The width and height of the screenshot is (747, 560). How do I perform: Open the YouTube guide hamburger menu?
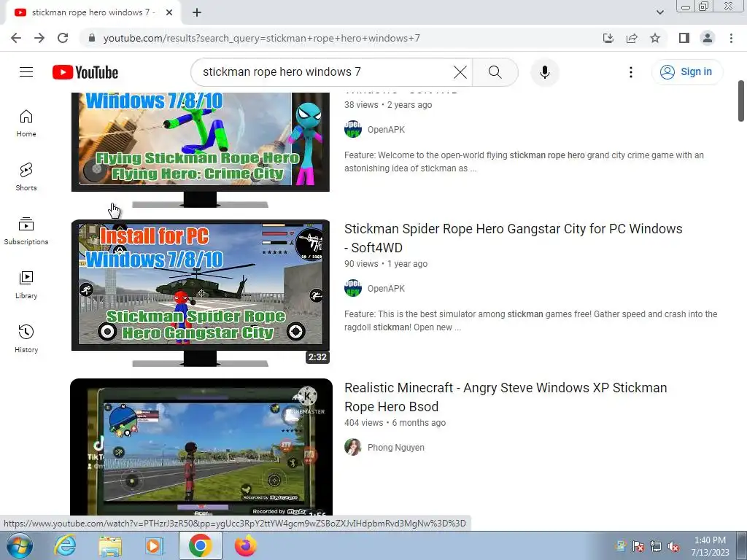coord(26,72)
